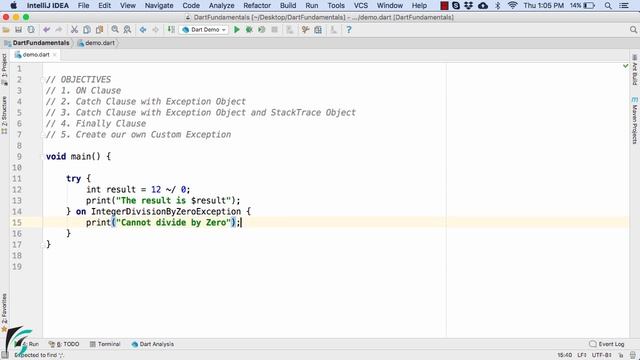The height and width of the screenshot is (360, 640).
Task: Open the Analyze menu
Action: [x=221, y=5]
